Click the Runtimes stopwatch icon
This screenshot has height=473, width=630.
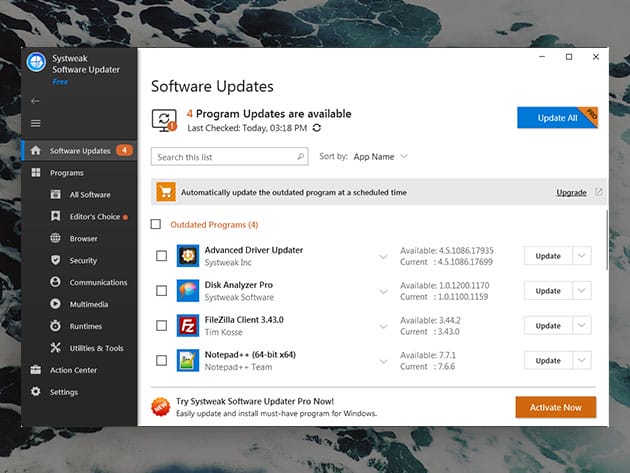[55, 326]
